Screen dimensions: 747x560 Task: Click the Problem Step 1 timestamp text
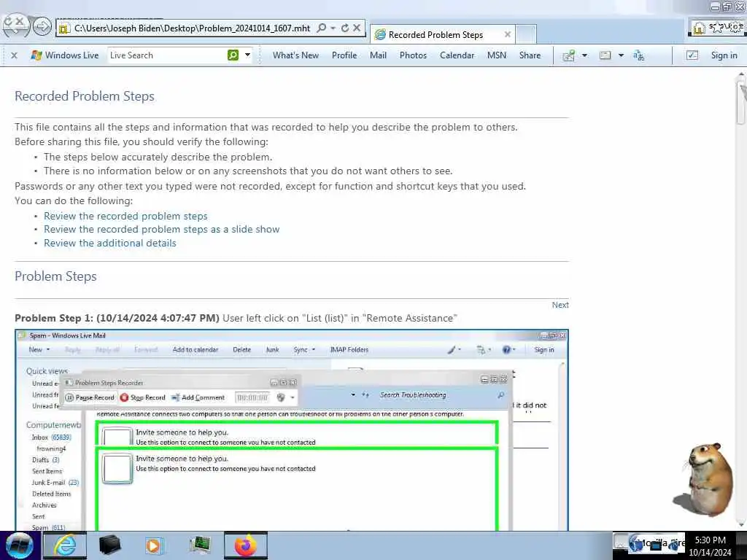click(158, 318)
